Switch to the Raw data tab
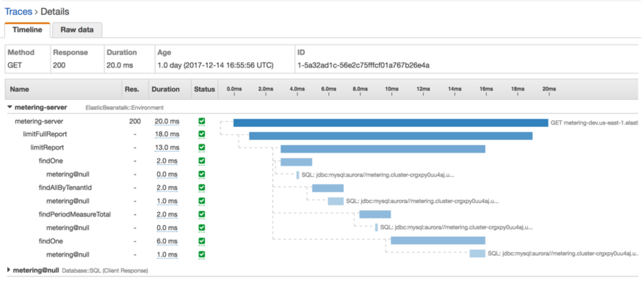The height and width of the screenshot is (283, 644). click(x=77, y=30)
